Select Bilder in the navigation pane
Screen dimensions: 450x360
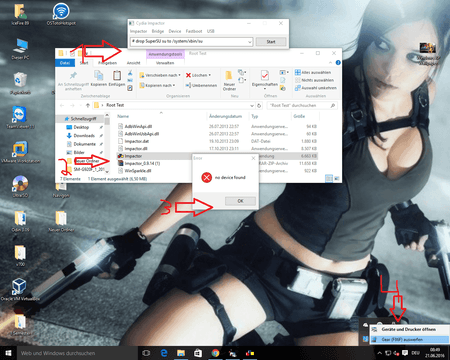79,152
